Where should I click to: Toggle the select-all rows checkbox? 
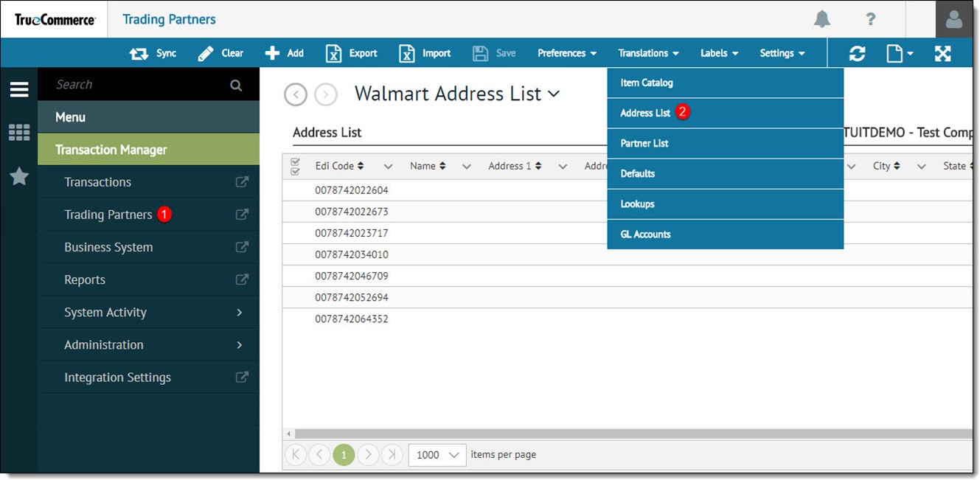[x=296, y=167]
